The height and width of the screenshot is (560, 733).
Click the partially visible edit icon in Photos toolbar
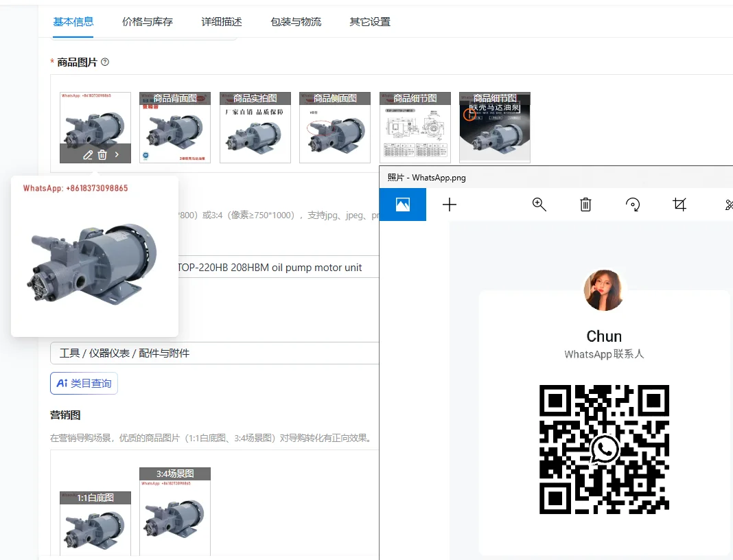729,205
